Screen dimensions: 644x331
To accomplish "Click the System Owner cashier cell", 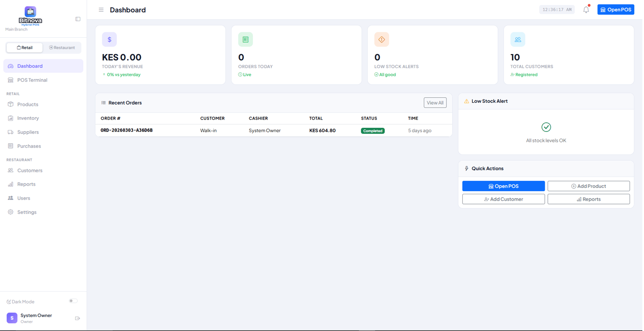I will pyautogui.click(x=264, y=130).
